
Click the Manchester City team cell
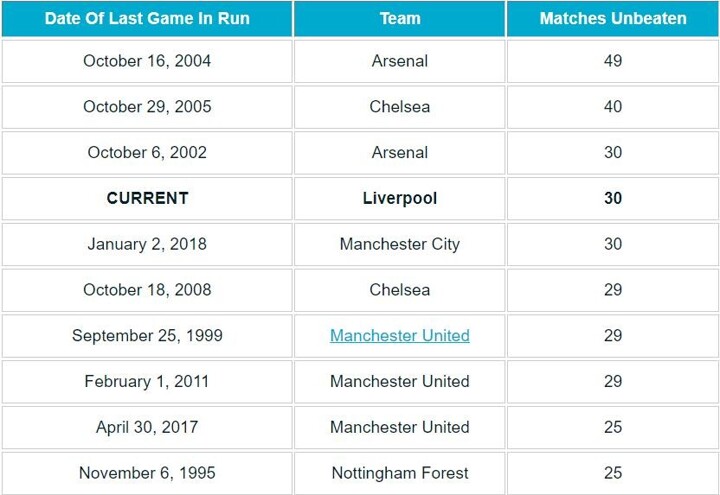399,244
